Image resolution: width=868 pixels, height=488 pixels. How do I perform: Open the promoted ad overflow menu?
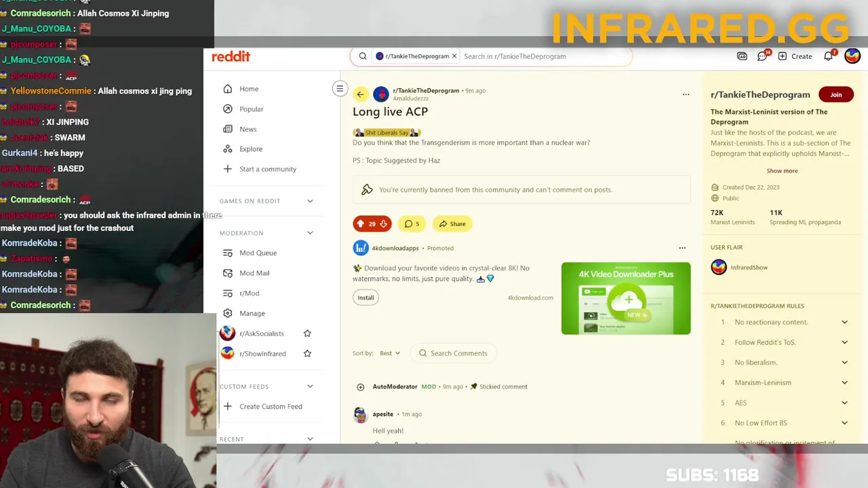tap(682, 248)
